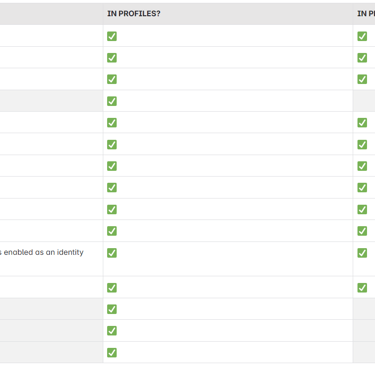
Task: Click the last row's IN PROFILES? checkmark
Action: click(112, 352)
